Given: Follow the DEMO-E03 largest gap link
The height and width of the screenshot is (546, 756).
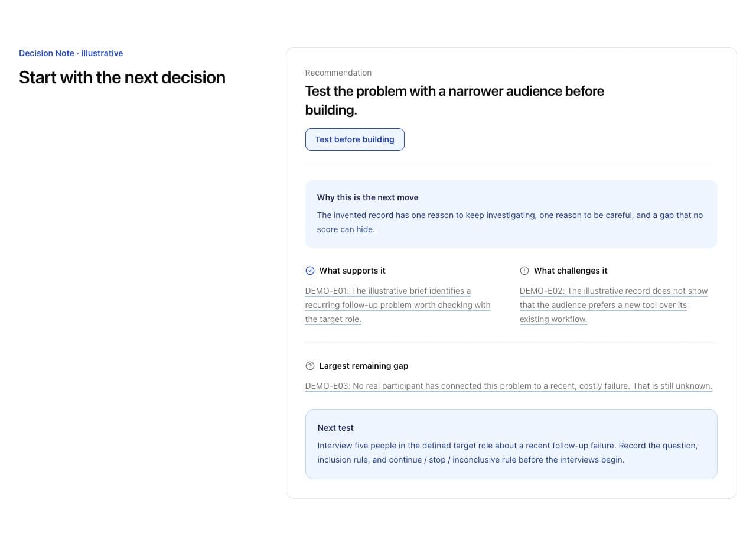Looking at the screenshot, I should pos(509,386).
